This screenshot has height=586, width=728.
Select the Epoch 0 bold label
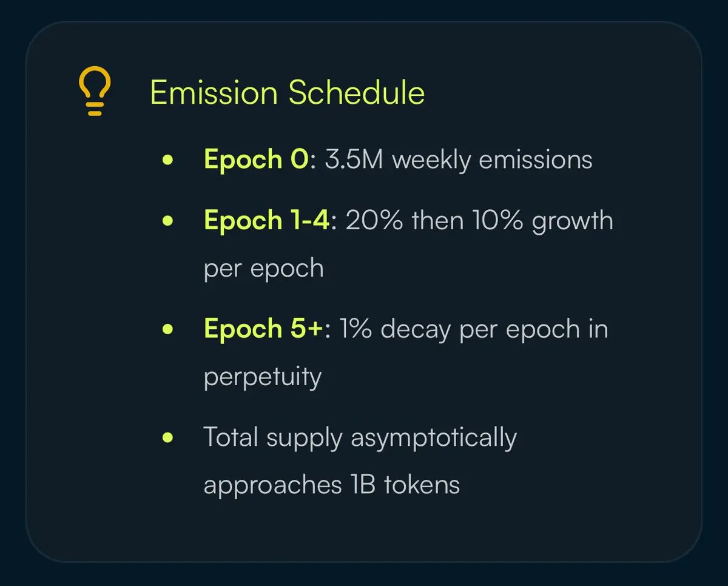click(257, 160)
